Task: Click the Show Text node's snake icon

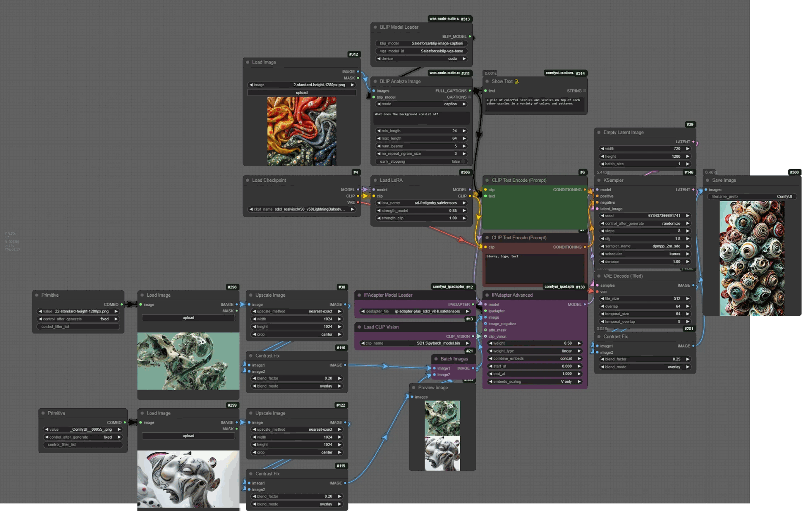Action: (x=516, y=82)
